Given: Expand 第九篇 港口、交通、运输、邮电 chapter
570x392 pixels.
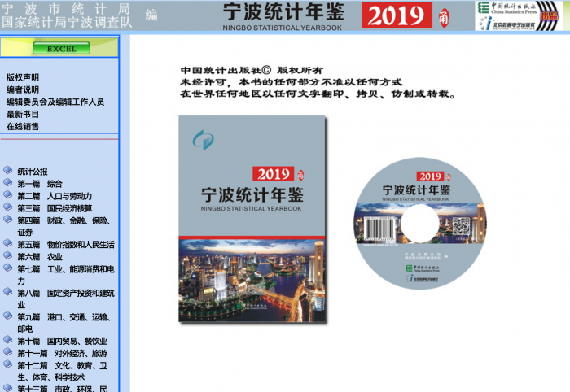Looking at the screenshot, I should 65,317.
